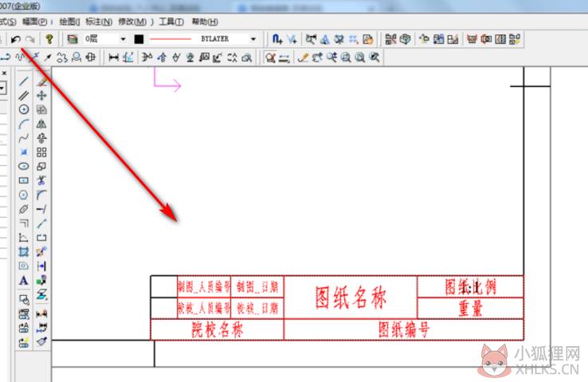Select the Line drawing tool

(x=24, y=81)
